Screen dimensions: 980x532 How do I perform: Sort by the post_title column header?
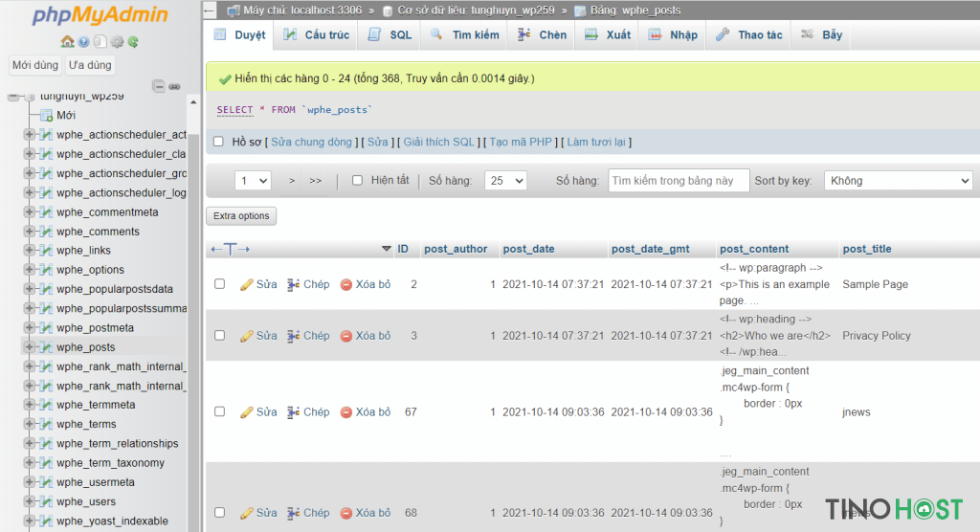pyautogui.click(x=867, y=249)
